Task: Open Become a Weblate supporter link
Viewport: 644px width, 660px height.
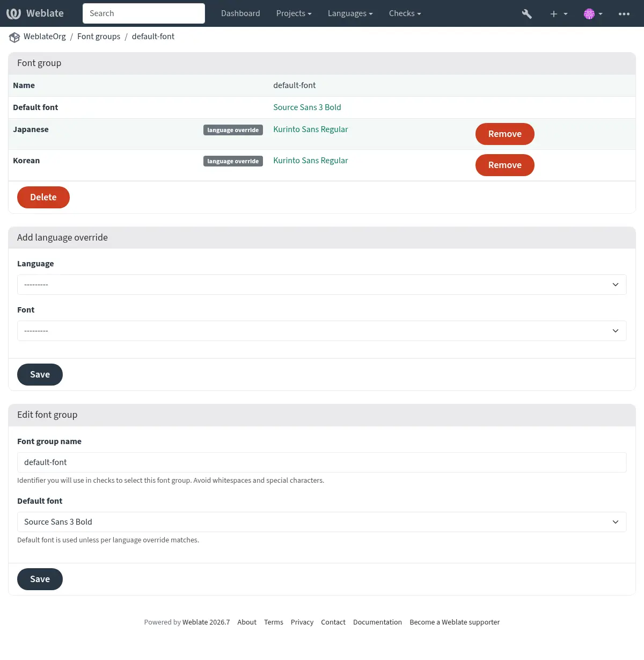Action: (455, 622)
